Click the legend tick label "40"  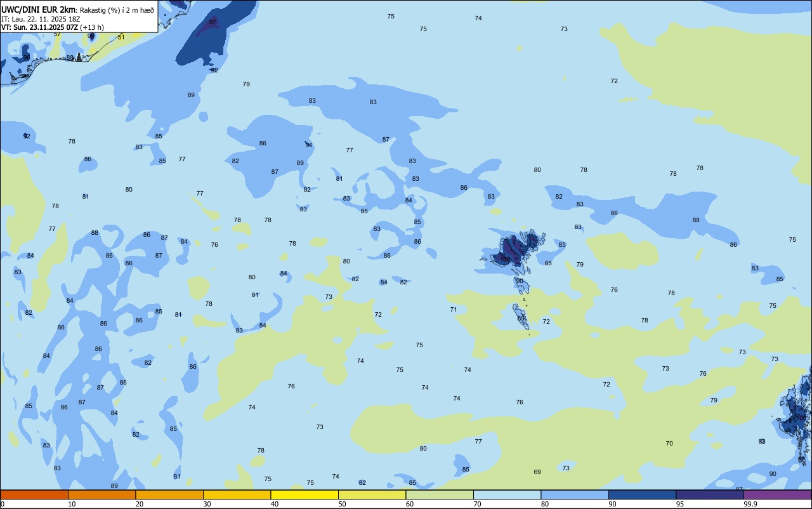pyautogui.click(x=275, y=504)
